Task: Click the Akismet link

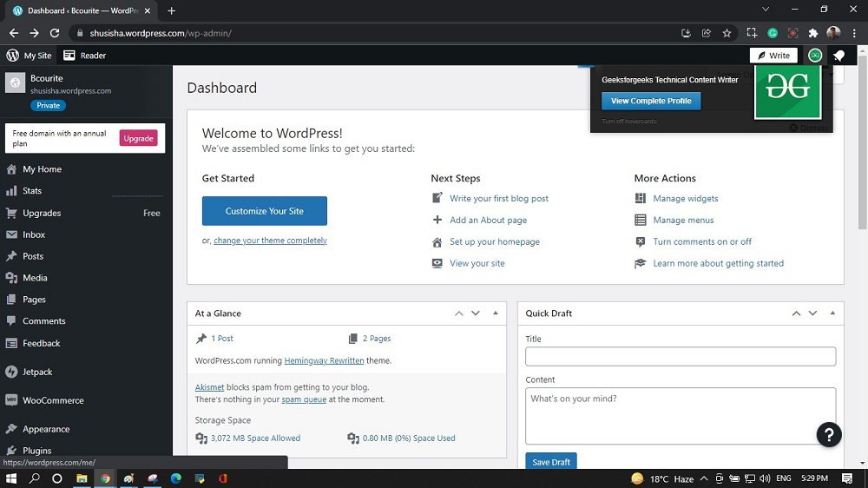Action: point(209,387)
